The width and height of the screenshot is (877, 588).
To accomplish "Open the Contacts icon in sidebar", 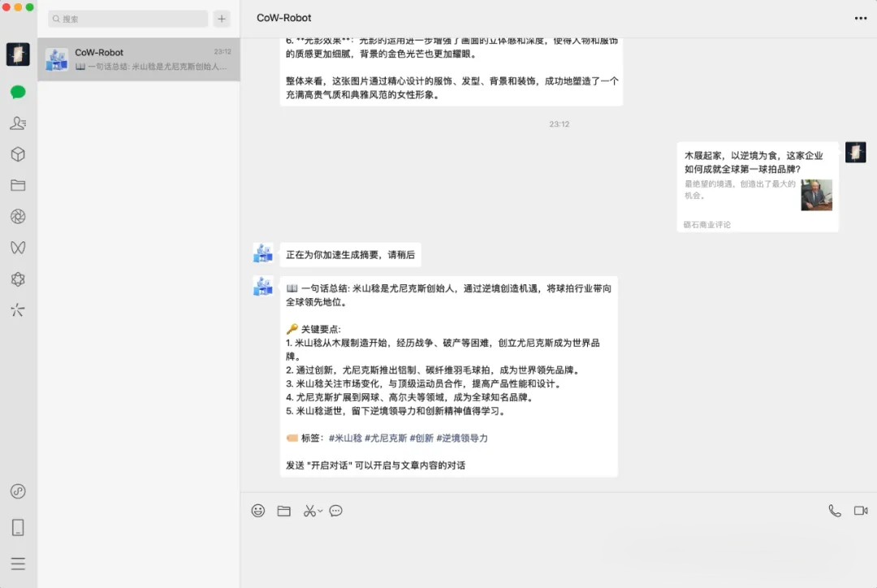I will click(x=18, y=123).
